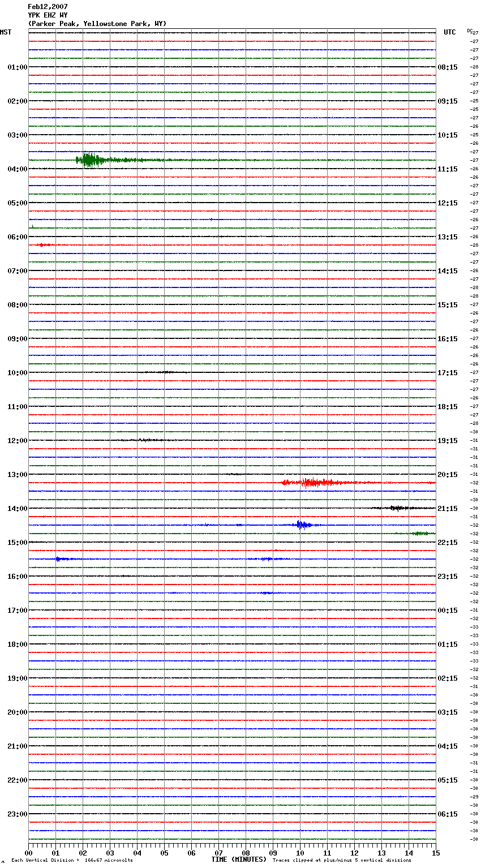Click the 02 minute tick on bottom axis
This screenshot has width=481, height=868.
coord(83,853)
